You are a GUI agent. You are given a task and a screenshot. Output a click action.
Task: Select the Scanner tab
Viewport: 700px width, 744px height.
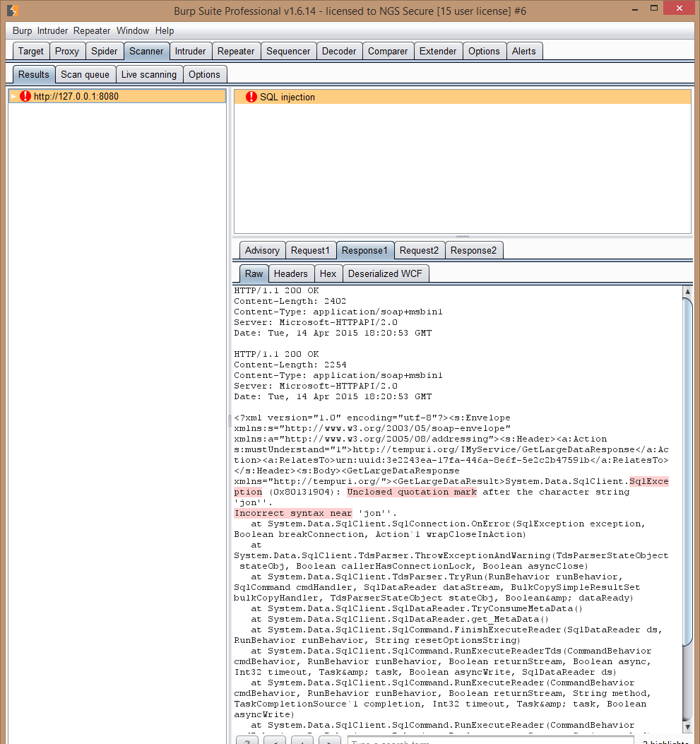[x=146, y=52]
